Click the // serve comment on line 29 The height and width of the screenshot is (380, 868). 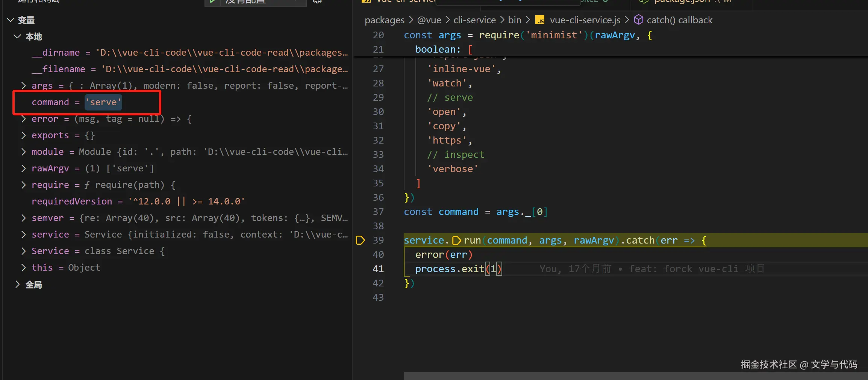tap(450, 98)
